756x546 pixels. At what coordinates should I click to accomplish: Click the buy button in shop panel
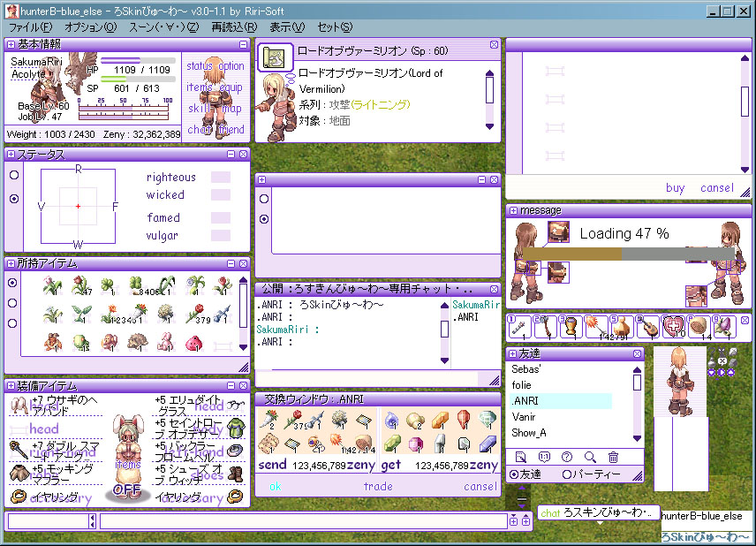coord(675,188)
